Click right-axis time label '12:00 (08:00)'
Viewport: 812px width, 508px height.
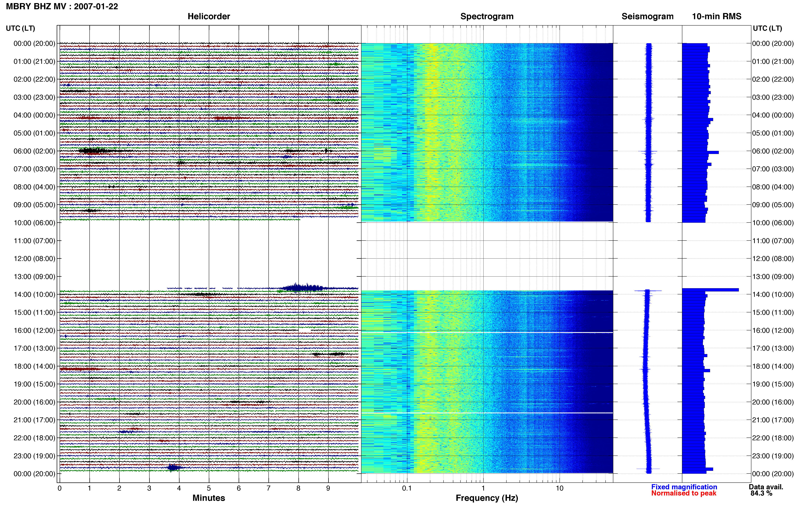773,259
